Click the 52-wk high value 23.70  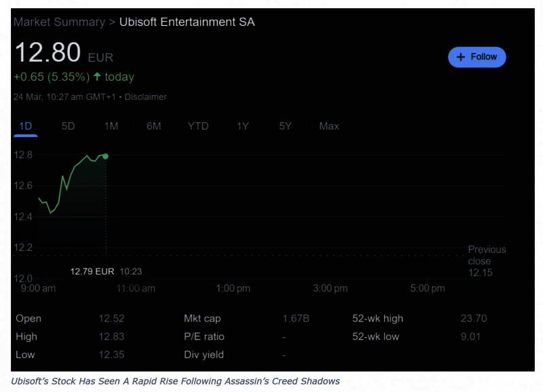tap(472, 319)
